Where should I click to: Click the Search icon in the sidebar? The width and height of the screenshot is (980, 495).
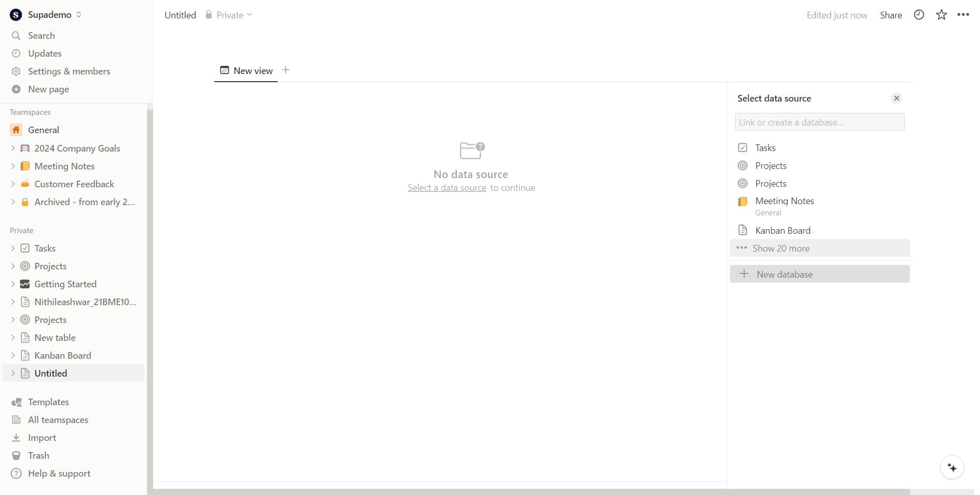click(x=16, y=35)
